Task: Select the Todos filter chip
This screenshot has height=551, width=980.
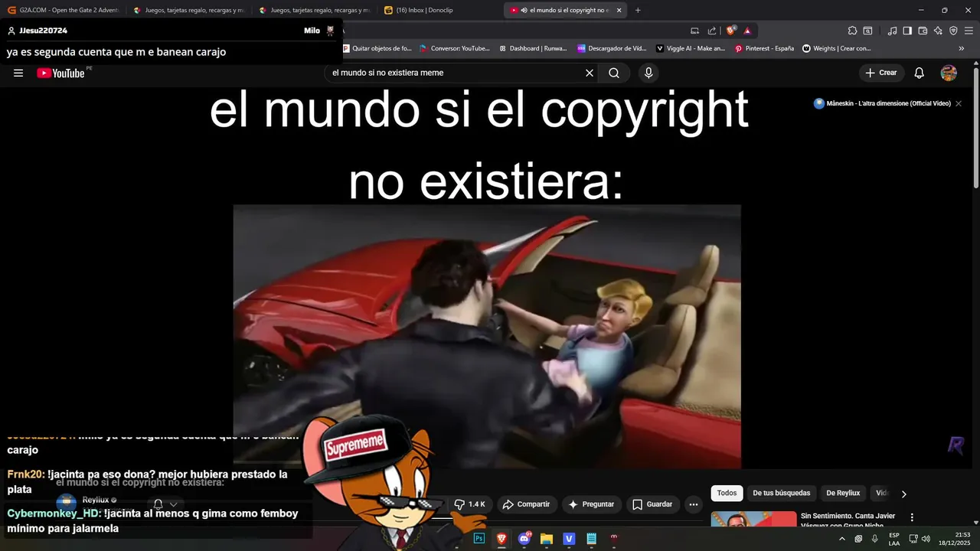Action: pos(727,494)
